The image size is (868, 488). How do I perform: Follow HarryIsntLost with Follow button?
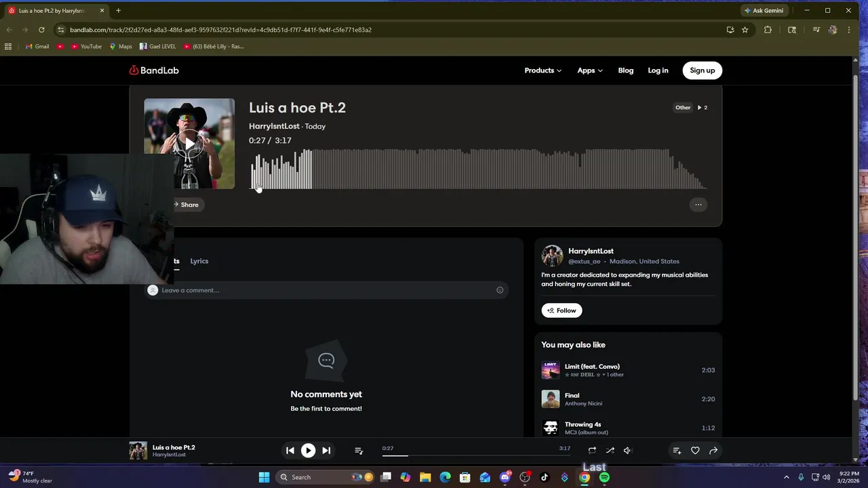[x=561, y=310]
